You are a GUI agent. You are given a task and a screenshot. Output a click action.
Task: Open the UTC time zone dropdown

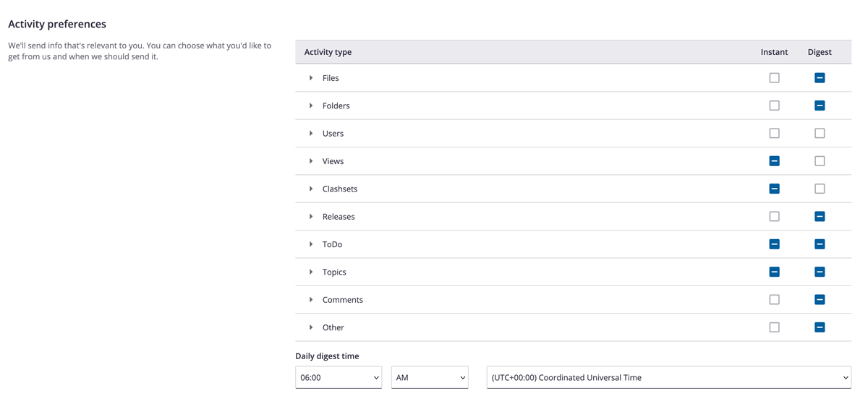[668, 377]
